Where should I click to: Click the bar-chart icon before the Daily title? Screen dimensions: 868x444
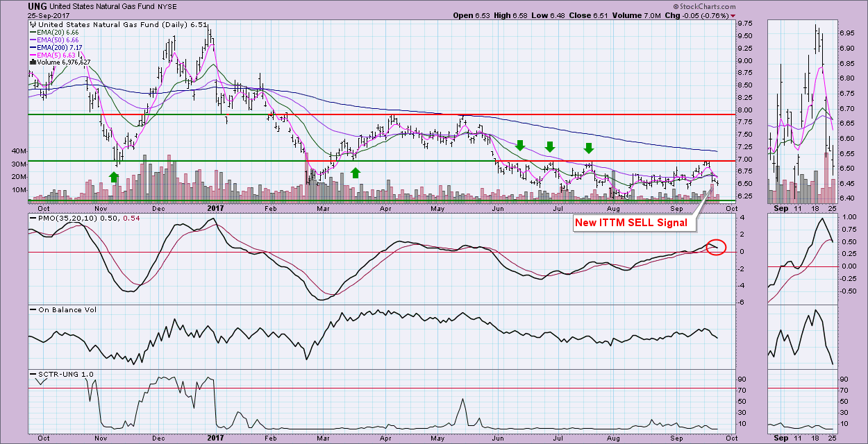click(32, 24)
